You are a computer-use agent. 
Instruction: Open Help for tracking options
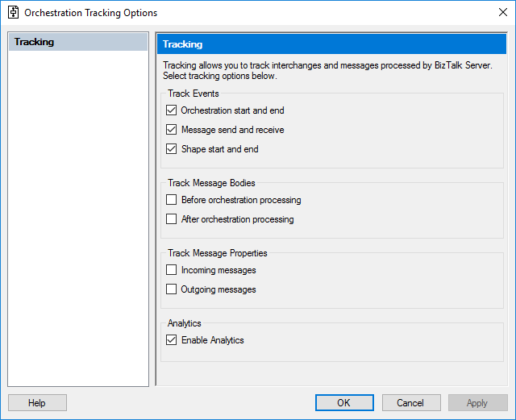37,403
